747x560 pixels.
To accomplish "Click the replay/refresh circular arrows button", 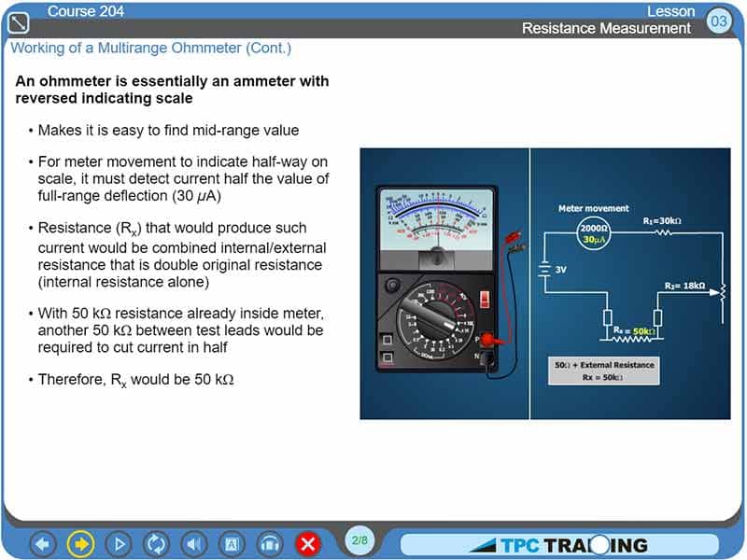I will [x=156, y=544].
